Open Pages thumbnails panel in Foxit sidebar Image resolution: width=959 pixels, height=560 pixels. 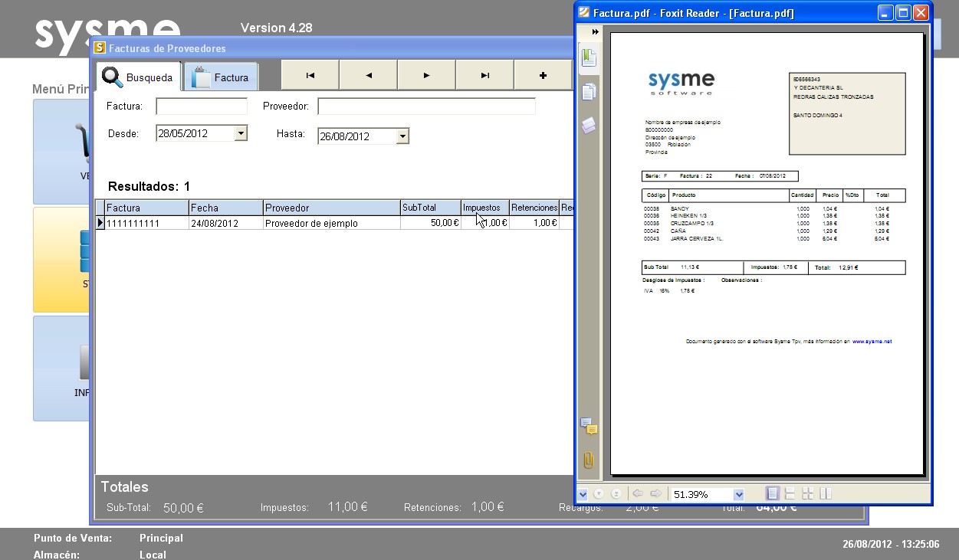coord(589,91)
